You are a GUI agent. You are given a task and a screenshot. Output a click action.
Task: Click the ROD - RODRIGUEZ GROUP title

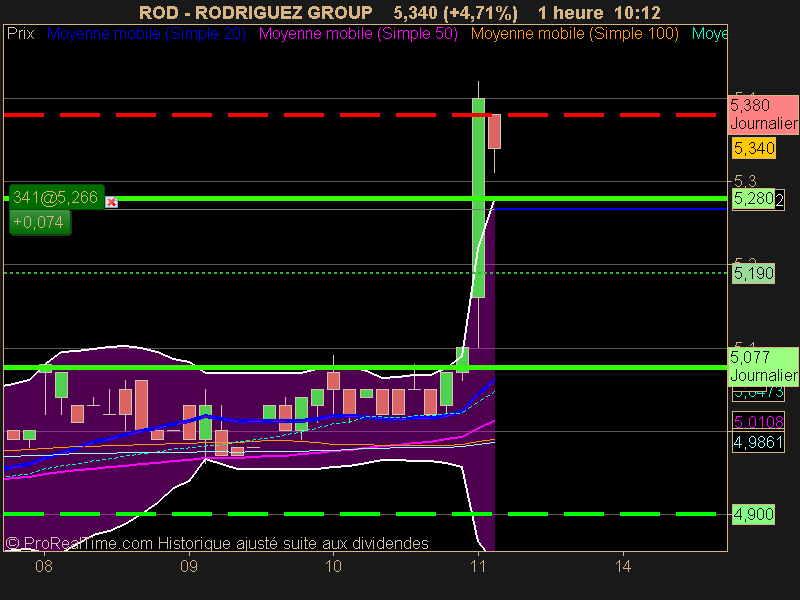point(256,12)
